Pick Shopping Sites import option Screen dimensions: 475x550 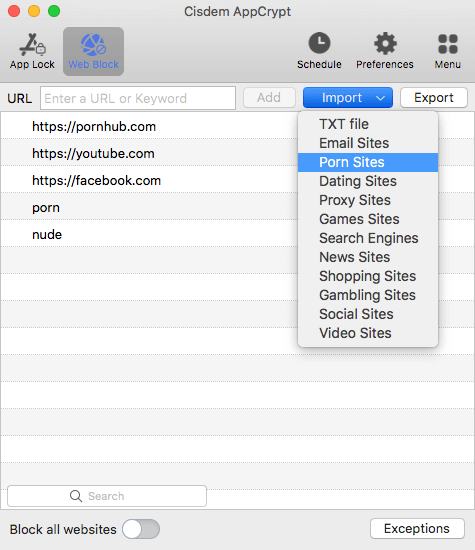pyautogui.click(x=368, y=276)
